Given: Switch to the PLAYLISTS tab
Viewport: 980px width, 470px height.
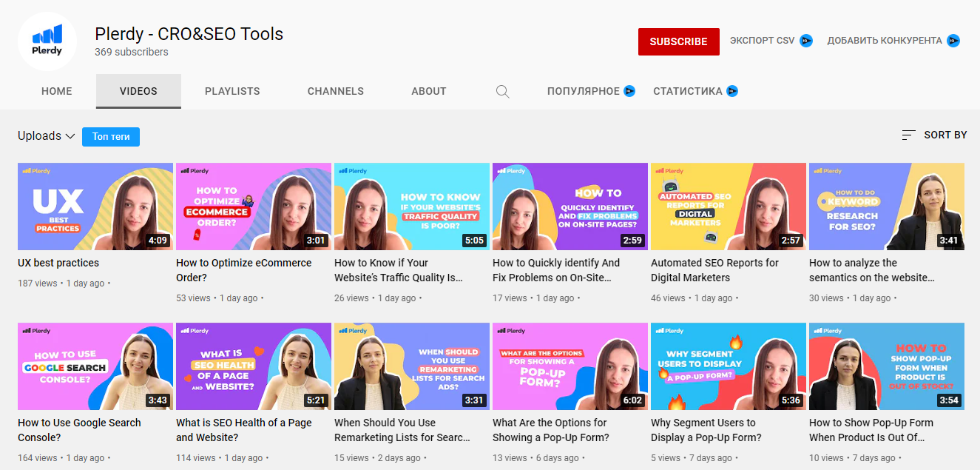Looking at the screenshot, I should tap(232, 91).
